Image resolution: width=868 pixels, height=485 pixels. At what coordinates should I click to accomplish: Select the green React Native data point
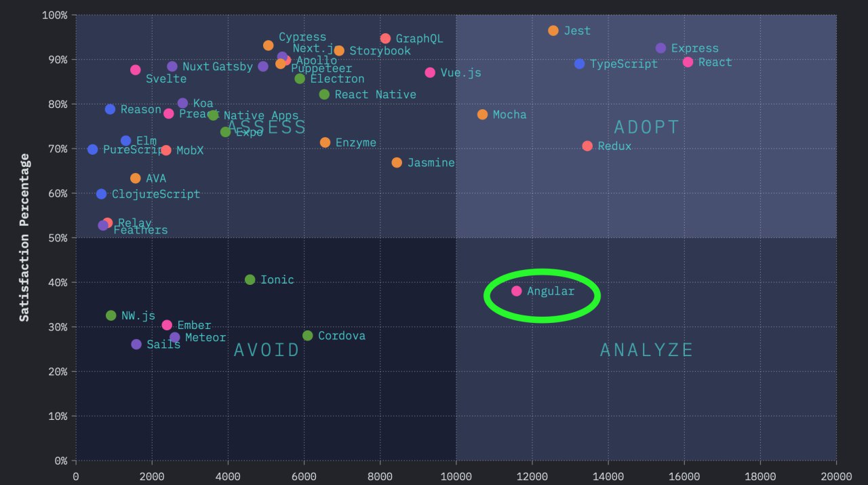coord(324,94)
